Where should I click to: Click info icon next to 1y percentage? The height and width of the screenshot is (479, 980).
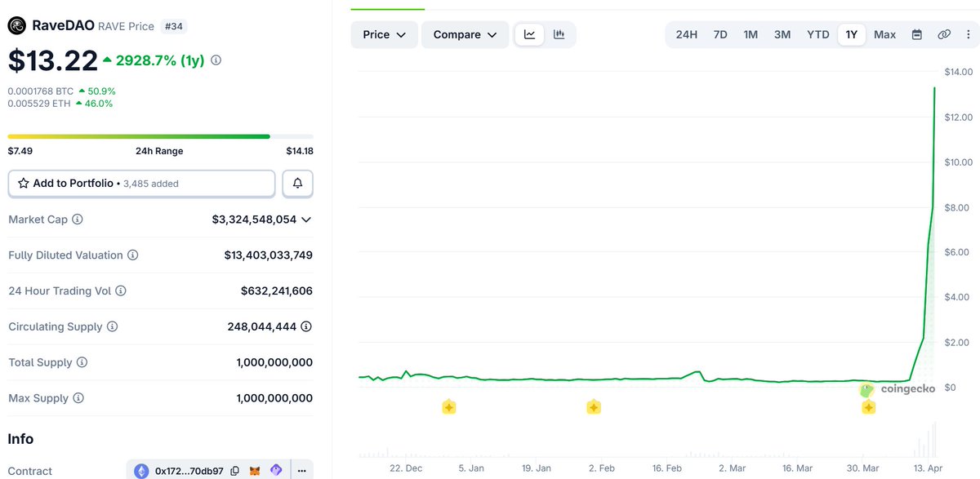[x=216, y=60]
